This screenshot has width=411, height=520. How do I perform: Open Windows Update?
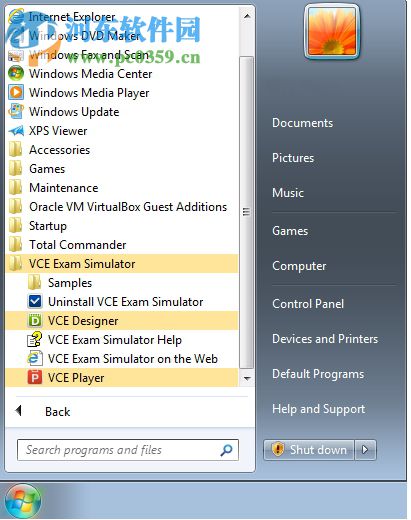pos(122,111)
